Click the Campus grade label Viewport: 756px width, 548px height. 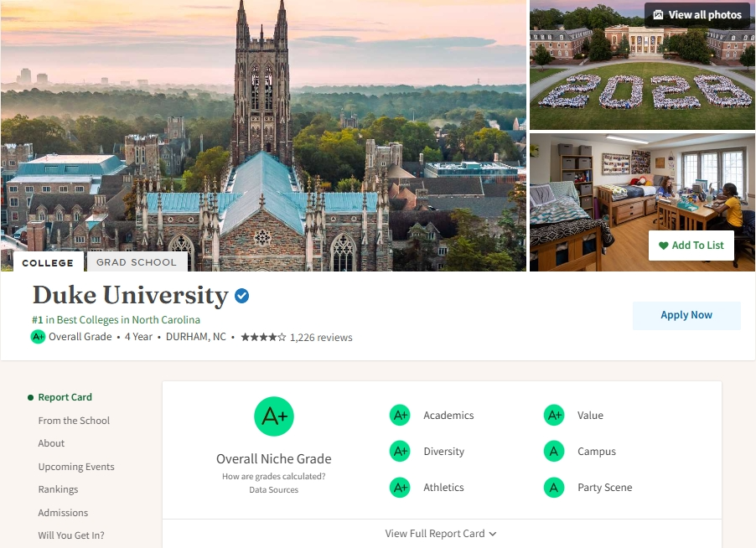coord(597,451)
